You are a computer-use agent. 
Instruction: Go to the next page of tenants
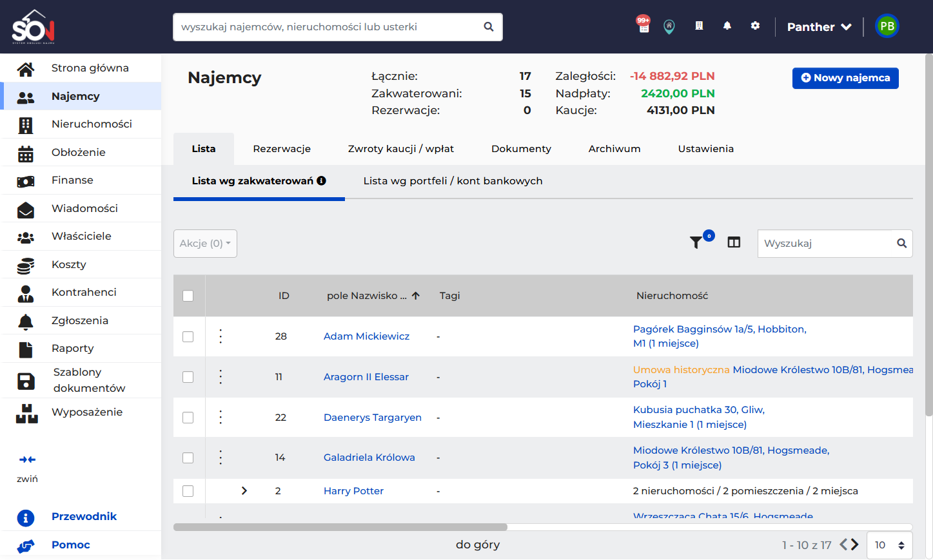(x=855, y=545)
